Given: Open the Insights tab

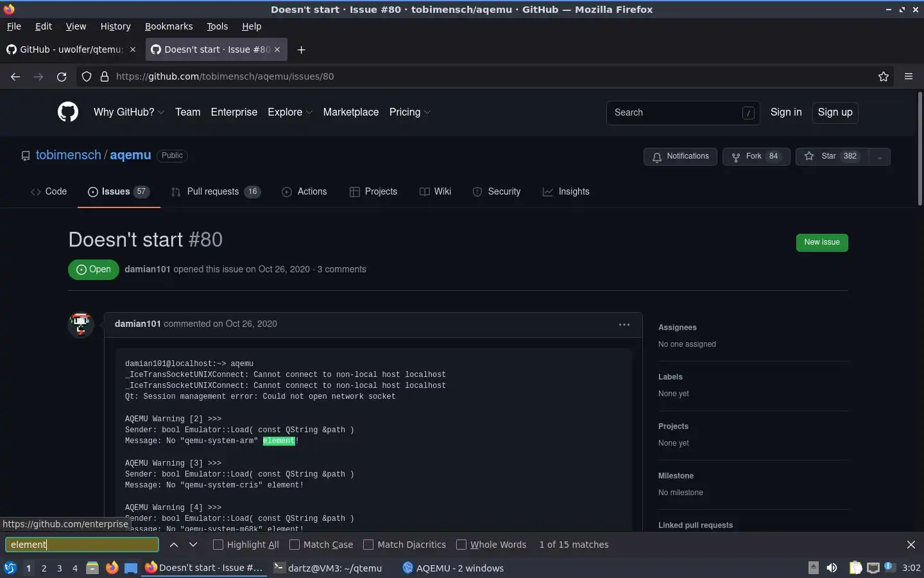Looking at the screenshot, I should (566, 191).
